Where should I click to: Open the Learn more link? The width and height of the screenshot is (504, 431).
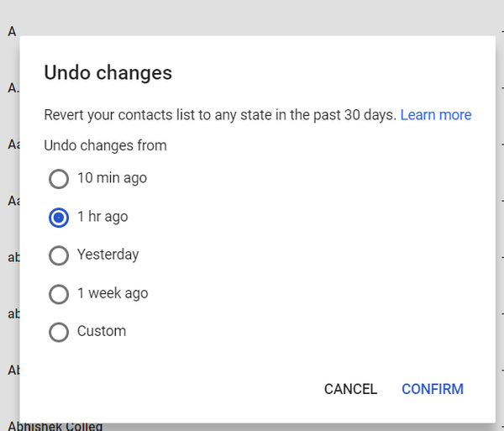tap(435, 115)
